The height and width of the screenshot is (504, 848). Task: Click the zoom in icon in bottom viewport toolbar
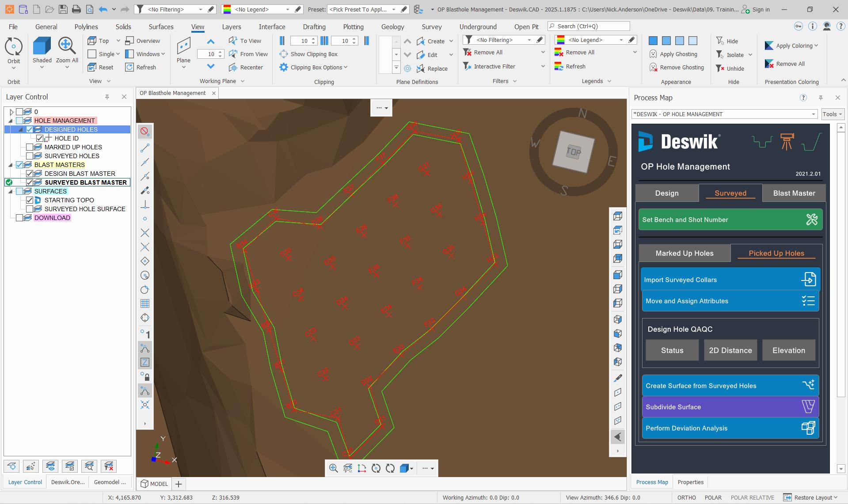tap(334, 468)
